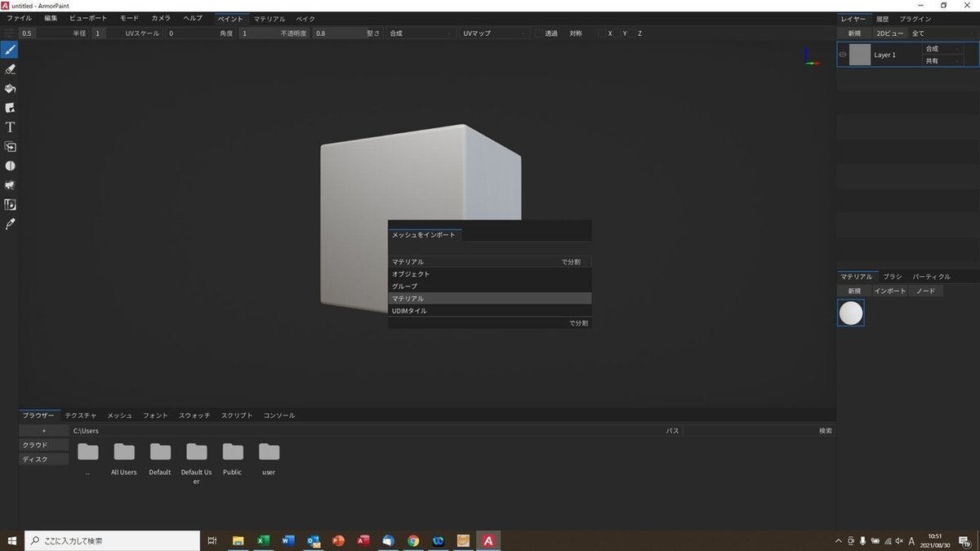980x551 pixels.
Task: Open the カメラ menu
Action: click(161, 18)
